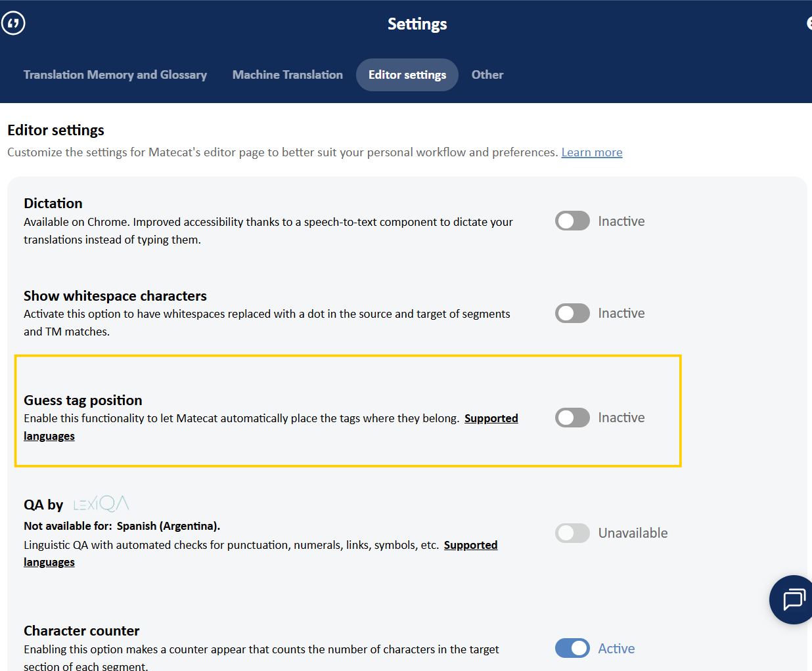
Task: Click the lexiQA logo
Action: coord(101,504)
